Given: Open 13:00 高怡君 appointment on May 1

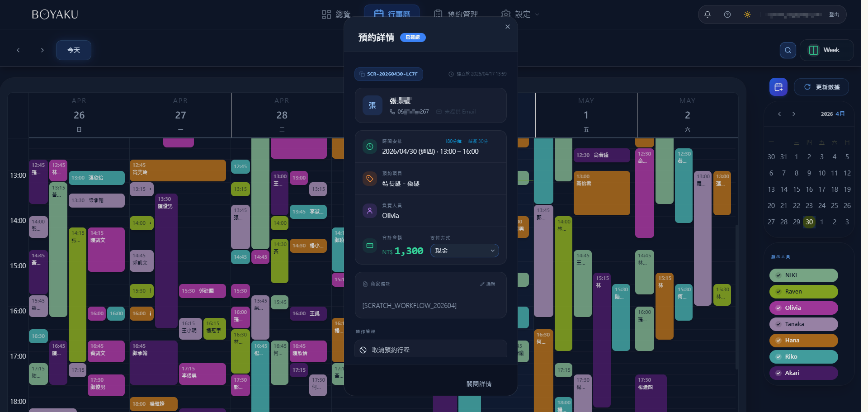Looking at the screenshot, I should point(602,193).
